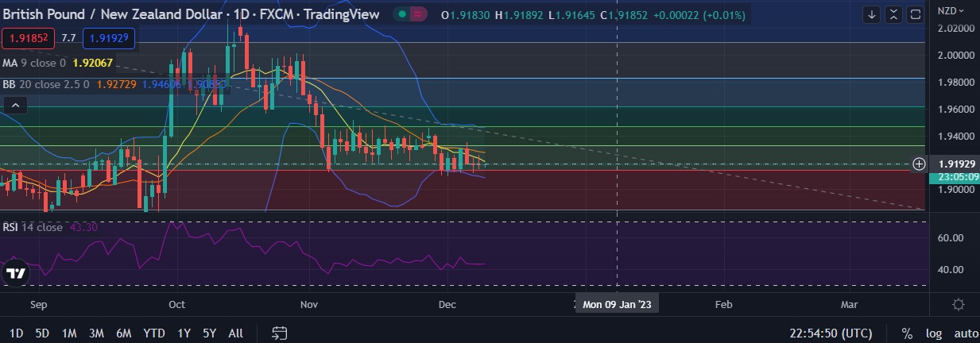Toggle percent scale with % button

(907, 333)
